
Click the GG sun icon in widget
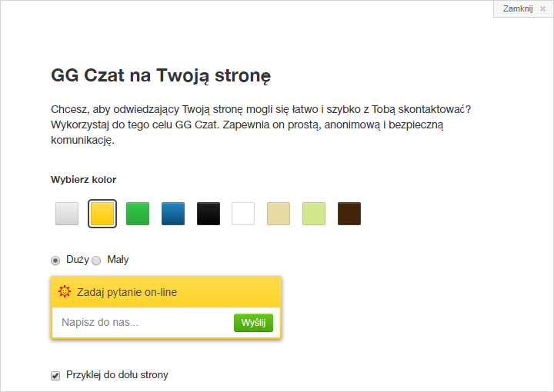pyautogui.click(x=65, y=291)
